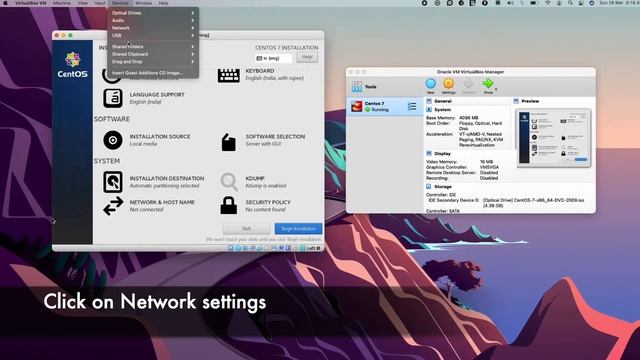
Task: Open the Help menu in menu bar
Action: tap(163, 3)
